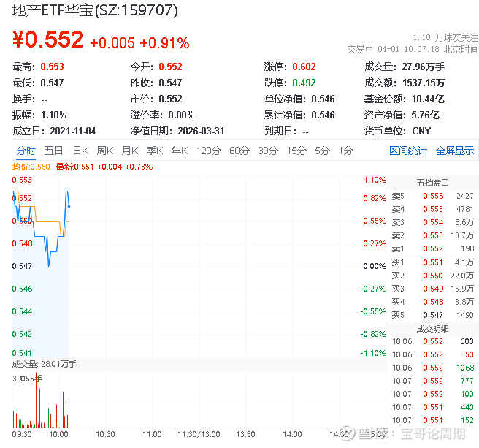This screenshot has height=448, width=479.
Task: Click the 买2 row price 0.550
Action: click(433, 276)
